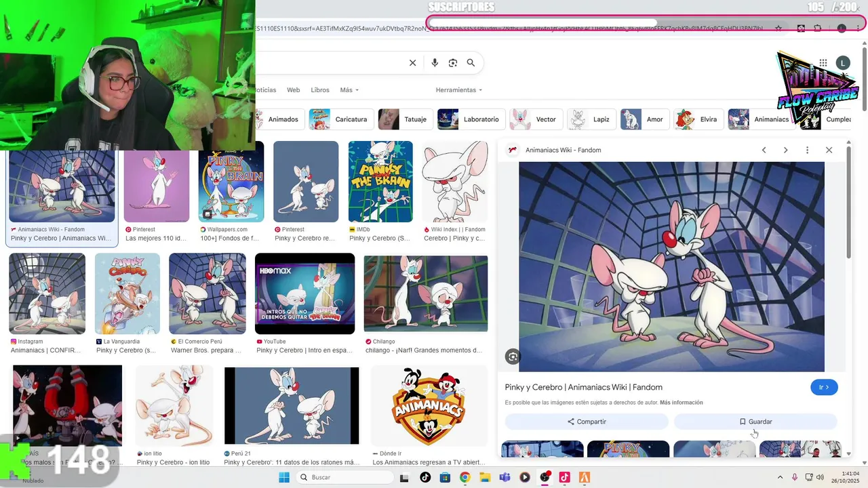The width and height of the screenshot is (868, 488).
Task: Open the ion litio result thumbnail
Action: [x=174, y=406]
